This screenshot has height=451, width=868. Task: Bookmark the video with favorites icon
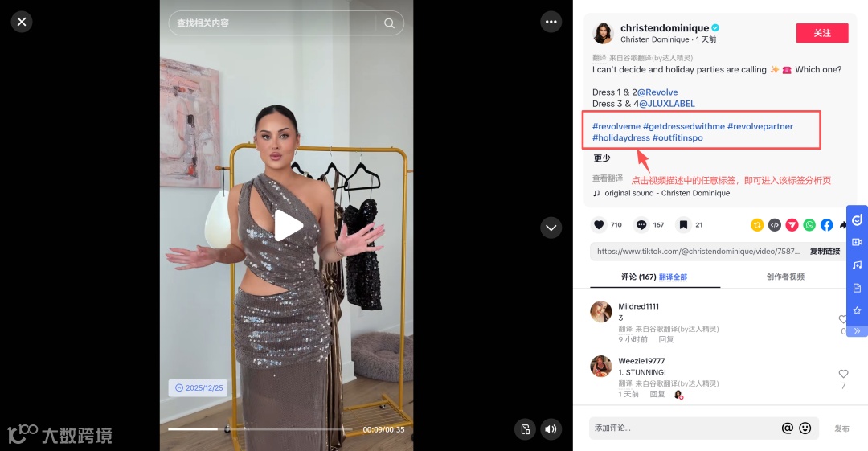coord(684,225)
